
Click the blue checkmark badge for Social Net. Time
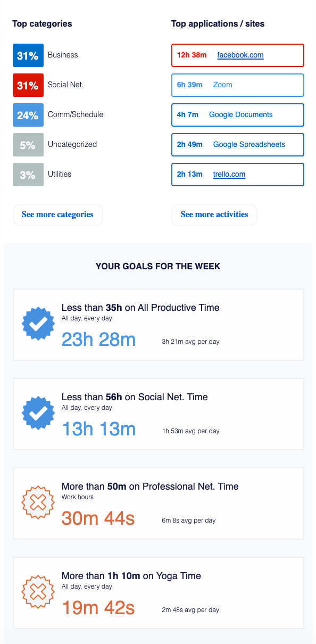pos(38,414)
